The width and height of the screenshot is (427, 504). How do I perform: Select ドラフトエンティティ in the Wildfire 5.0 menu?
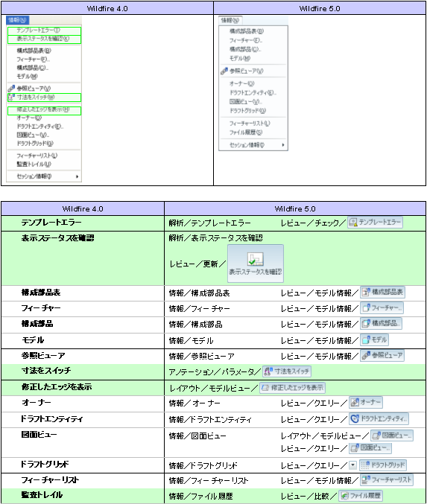tap(253, 92)
